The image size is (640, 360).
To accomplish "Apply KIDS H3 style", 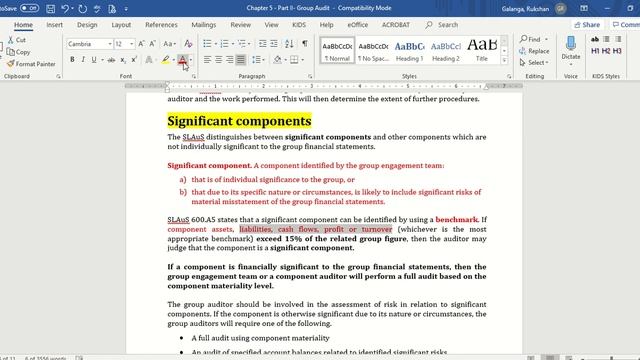I will tap(617, 51).
